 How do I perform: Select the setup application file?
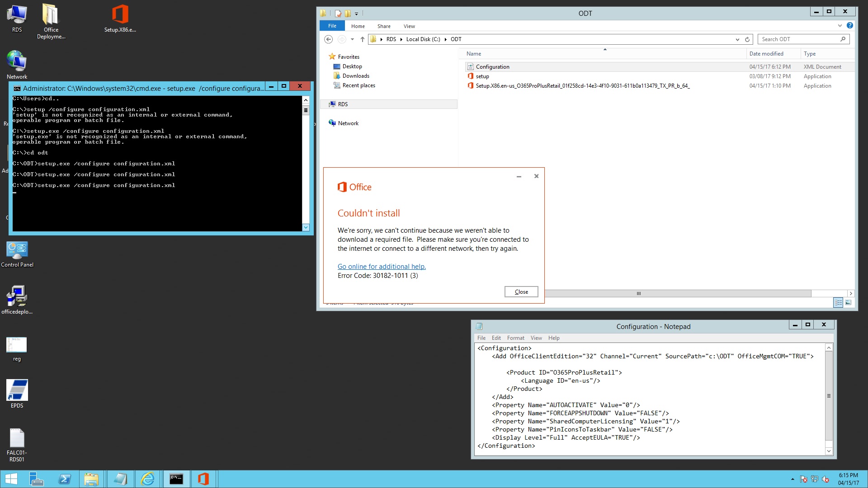[660, 76]
